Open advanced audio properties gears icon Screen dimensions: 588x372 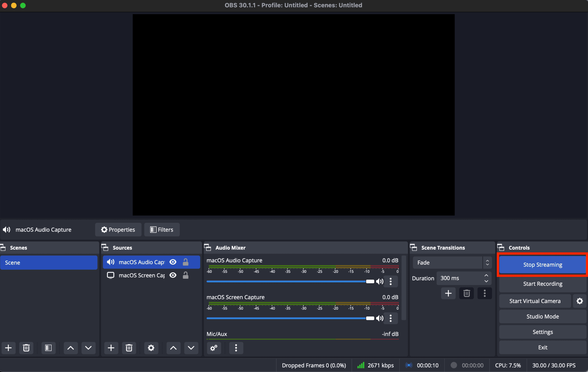point(214,348)
